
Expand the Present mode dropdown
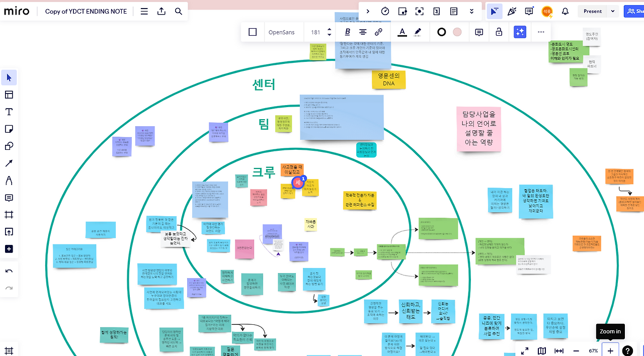coord(612,11)
